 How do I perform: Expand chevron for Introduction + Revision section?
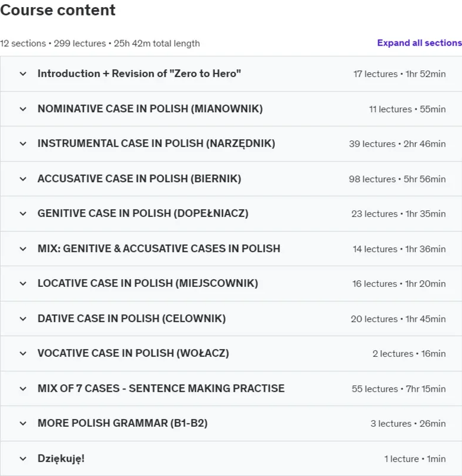[x=23, y=74]
